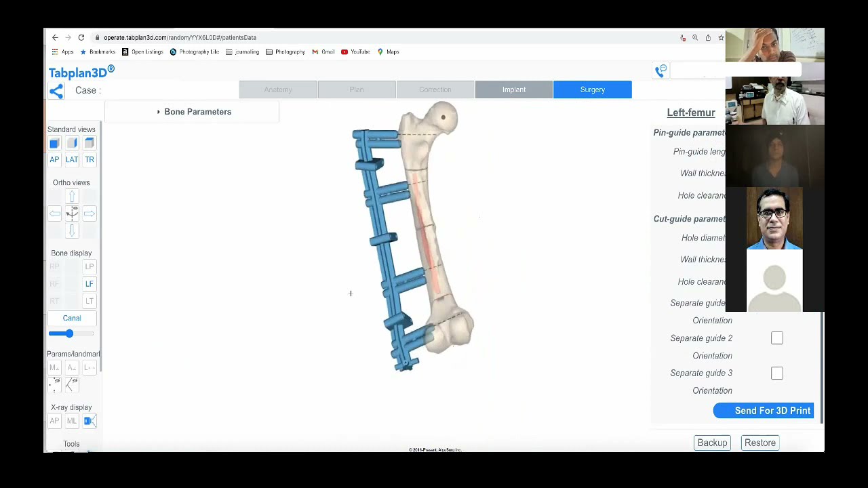Viewport: 868px width, 488px height.
Task: Click the ortho view up arrow
Action: pos(72,197)
